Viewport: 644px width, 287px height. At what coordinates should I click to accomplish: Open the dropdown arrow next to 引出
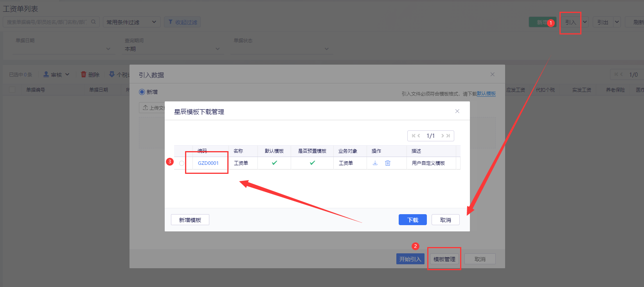(x=617, y=22)
